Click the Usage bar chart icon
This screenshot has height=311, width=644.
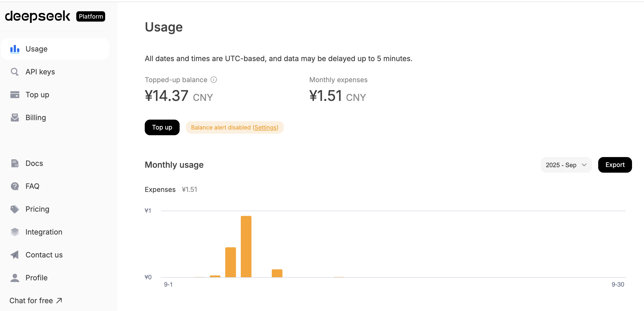[x=15, y=49]
